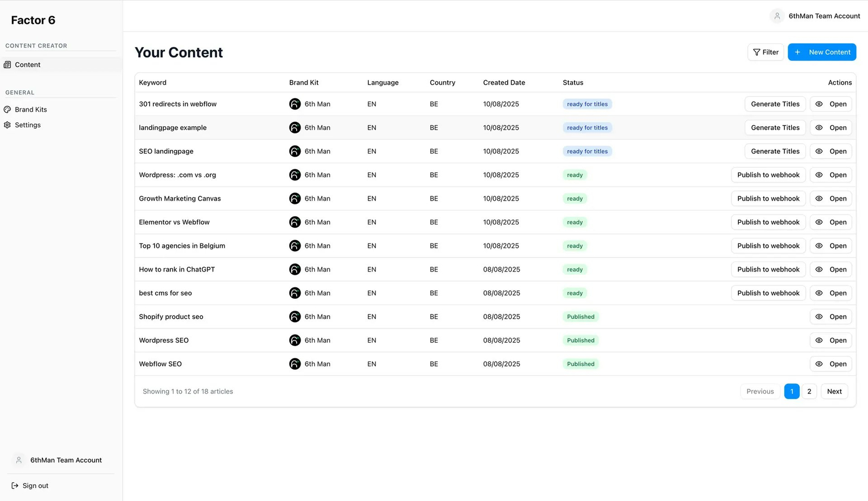Click the Keyword column header
The height and width of the screenshot is (501, 868).
152,82
